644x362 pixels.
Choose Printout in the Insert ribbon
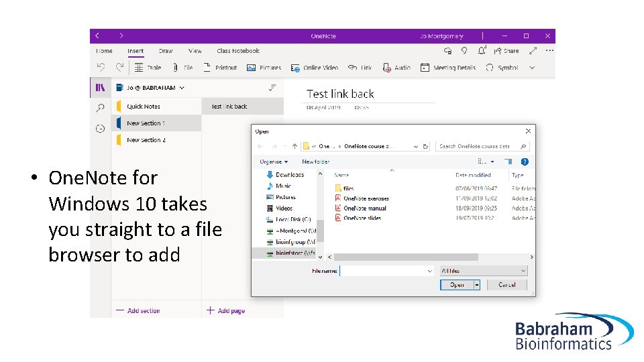coord(220,68)
